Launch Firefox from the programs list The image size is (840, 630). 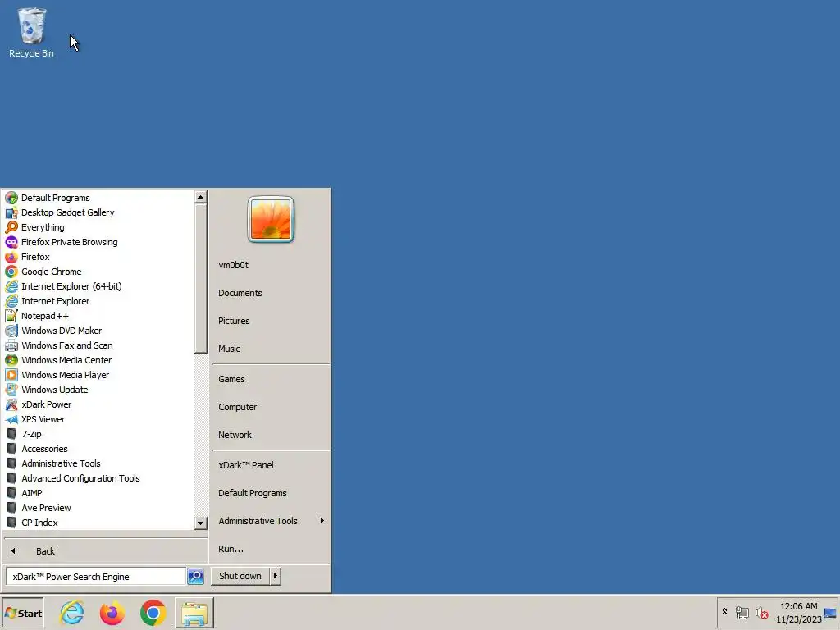coord(34,257)
